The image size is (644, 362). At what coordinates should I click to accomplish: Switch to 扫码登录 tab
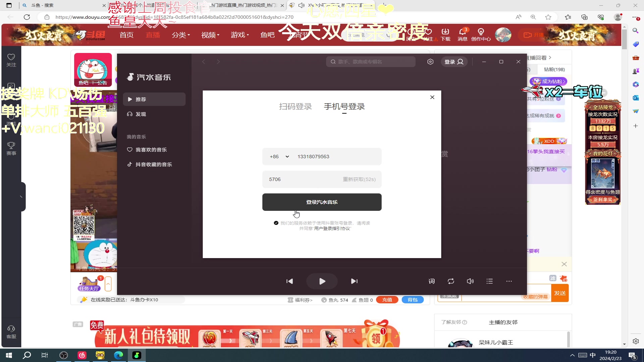[295, 107]
